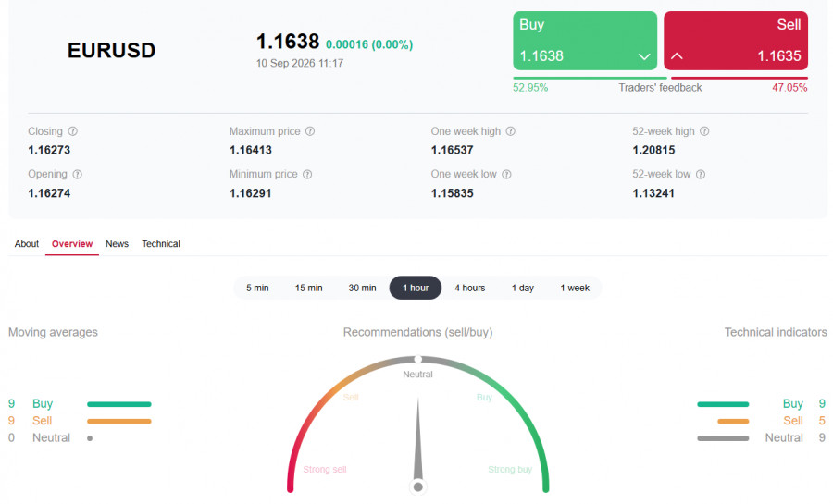Click the change value 0.00016 (0.00%)
Screen dimensions: 833x504
pos(369,44)
